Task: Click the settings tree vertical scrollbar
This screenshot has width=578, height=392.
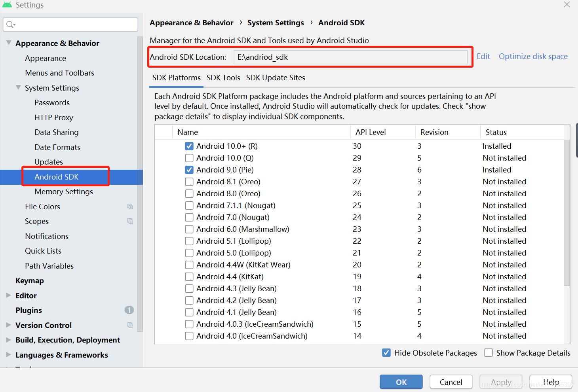Action: pyautogui.click(x=140, y=184)
